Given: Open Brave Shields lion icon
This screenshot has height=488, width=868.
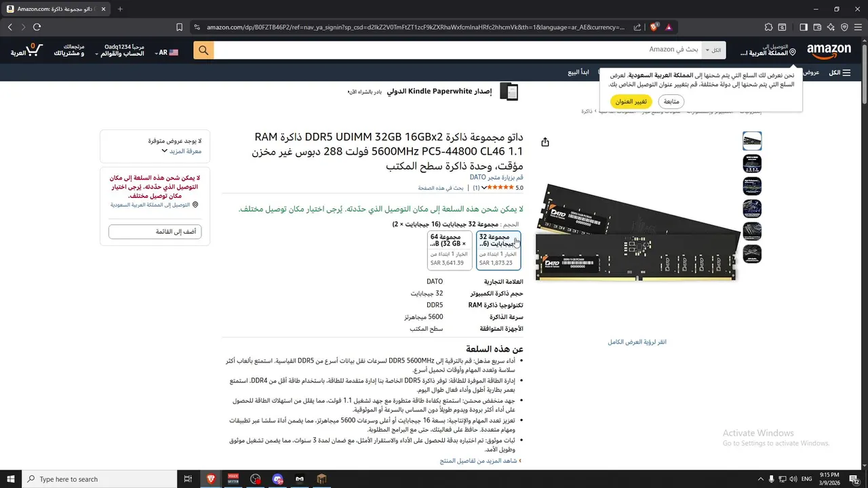Looking at the screenshot, I should [x=654, y=27].
